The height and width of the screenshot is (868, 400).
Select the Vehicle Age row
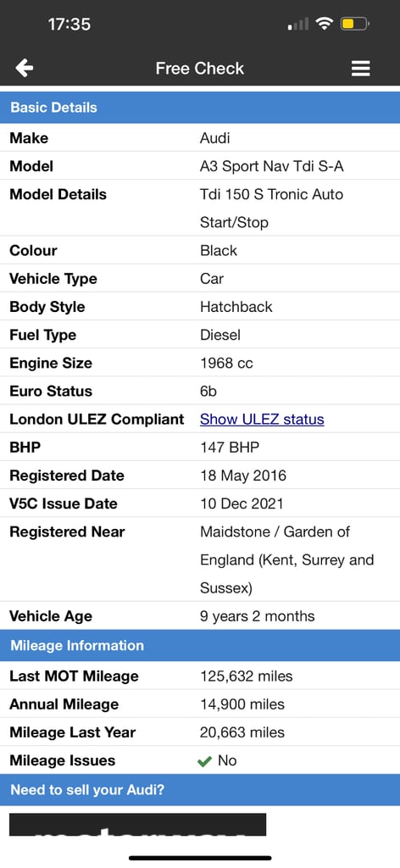click(200, 615)
